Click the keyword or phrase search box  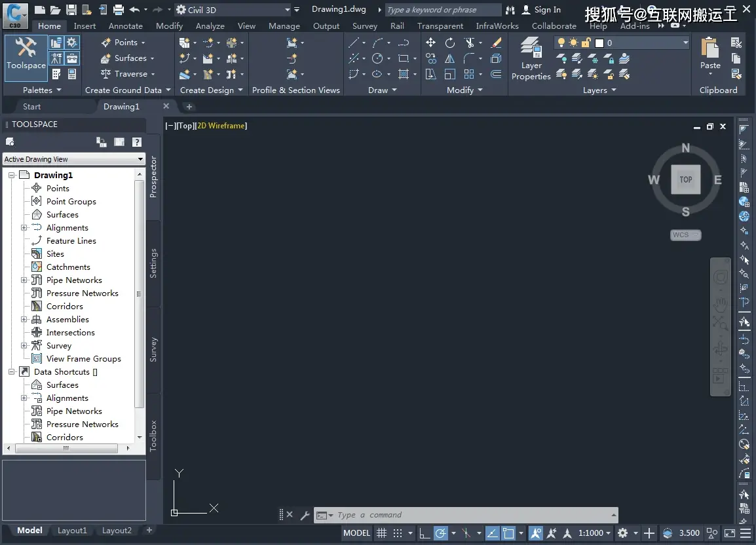[x=443, y=10]
